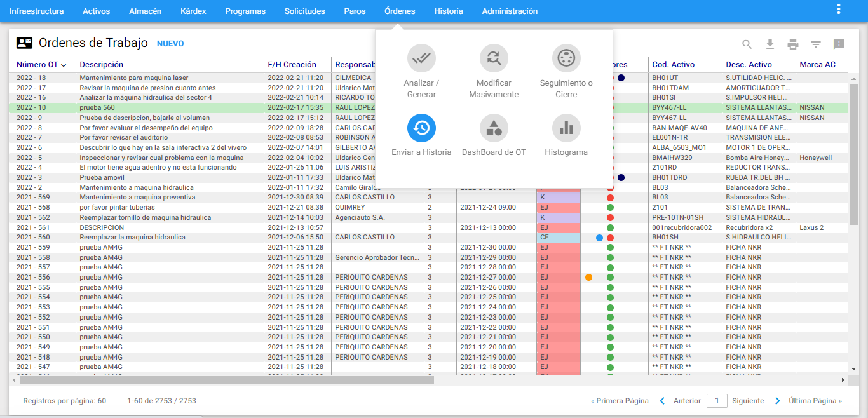The image size is (868, 418).
Task: Select Enviar a Historia option
Action: coord(421,136)
